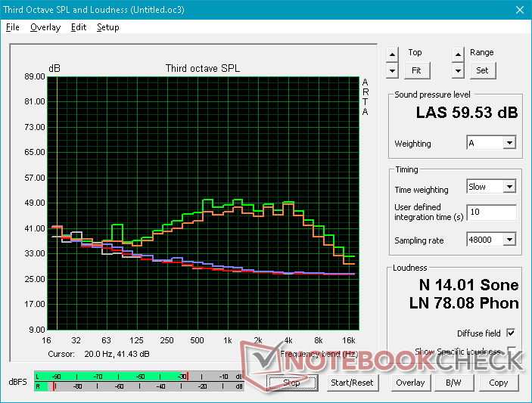532x403 pixels.
Task: Click the Top down arrow
Action: click(392, 71)
